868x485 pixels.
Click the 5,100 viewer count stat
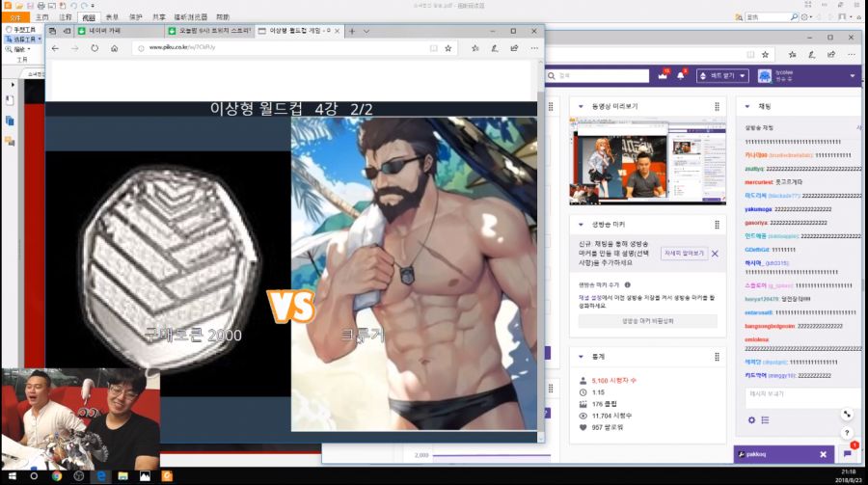[x=608, y=381]
